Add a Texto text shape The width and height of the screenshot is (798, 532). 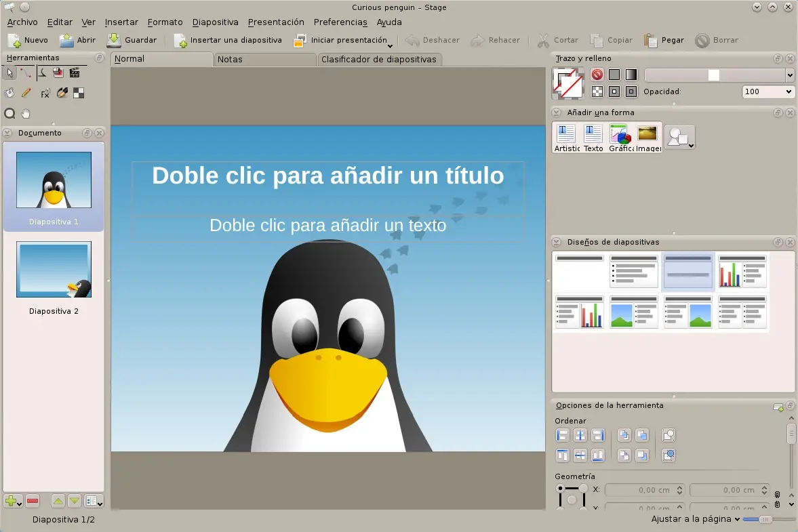coord(593,138)
